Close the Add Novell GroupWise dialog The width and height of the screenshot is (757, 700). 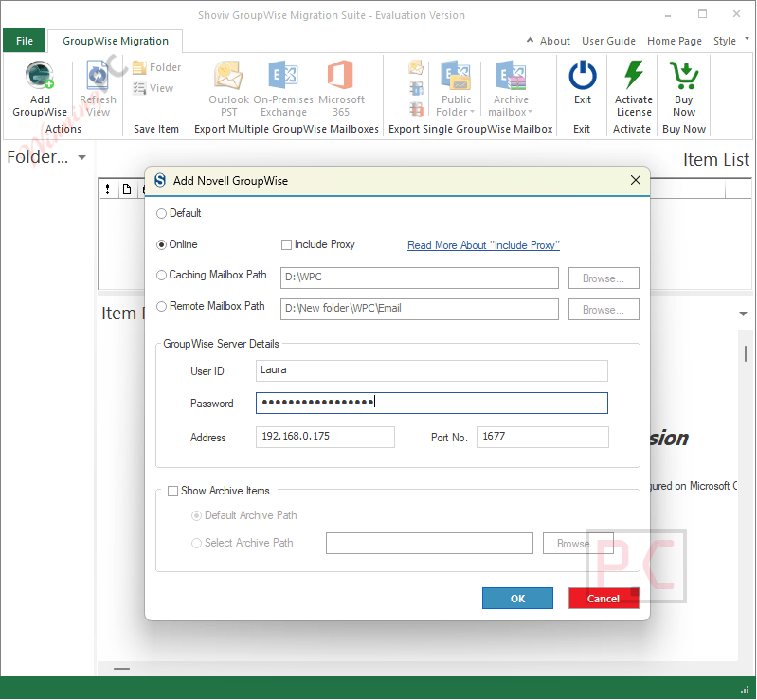click(x=636, y=181)
